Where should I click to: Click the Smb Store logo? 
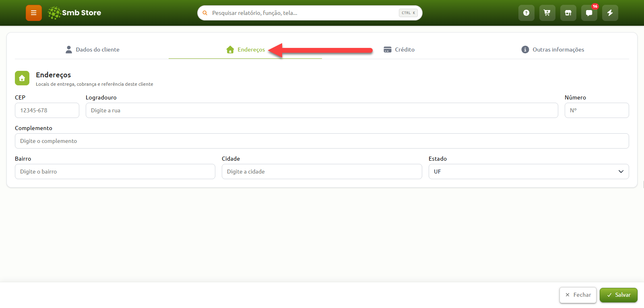click(74, 13)
